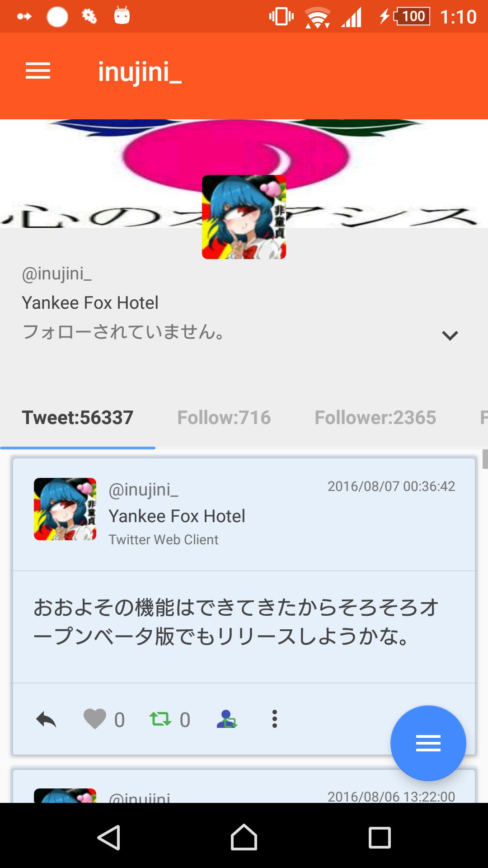Tap the Android back navigation button

coord(108,837)
